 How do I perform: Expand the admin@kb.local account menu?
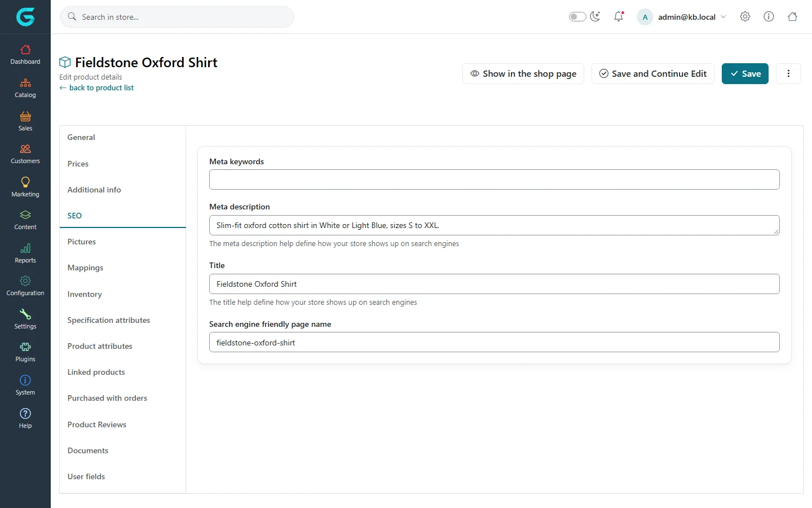pyautogui.click(x=682, y=17)
